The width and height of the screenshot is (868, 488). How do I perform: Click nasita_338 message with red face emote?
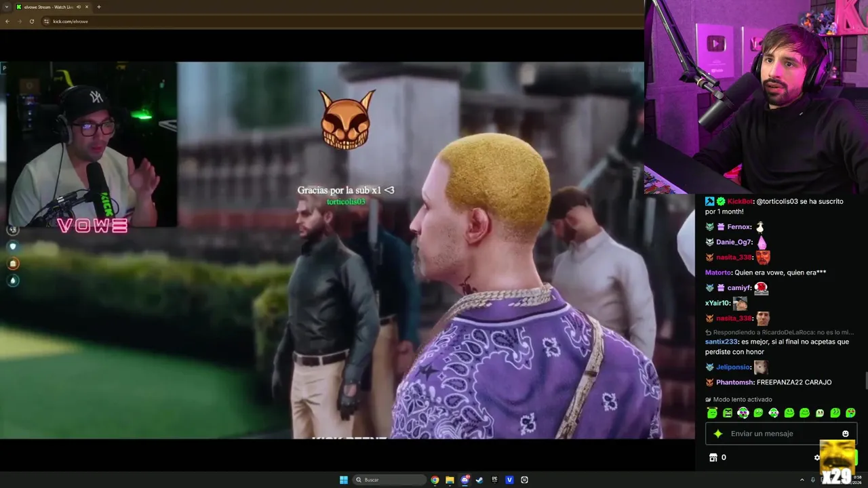coord(738,258)
